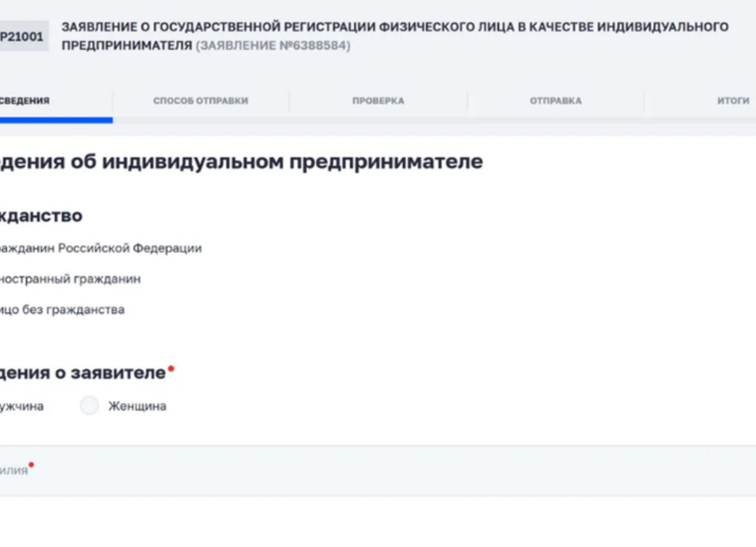Click the application number №6388584 text
756x547 pixels.
[x=273, y=46]
